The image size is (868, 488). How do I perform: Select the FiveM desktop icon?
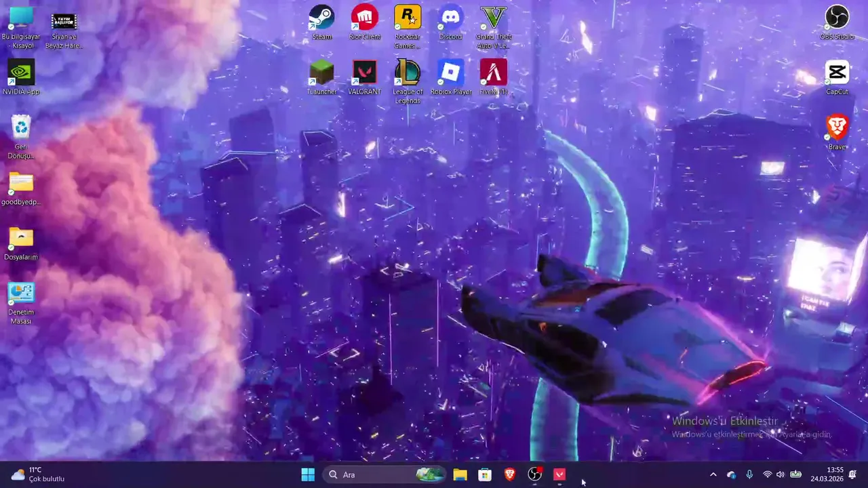[x=494, y=77]
